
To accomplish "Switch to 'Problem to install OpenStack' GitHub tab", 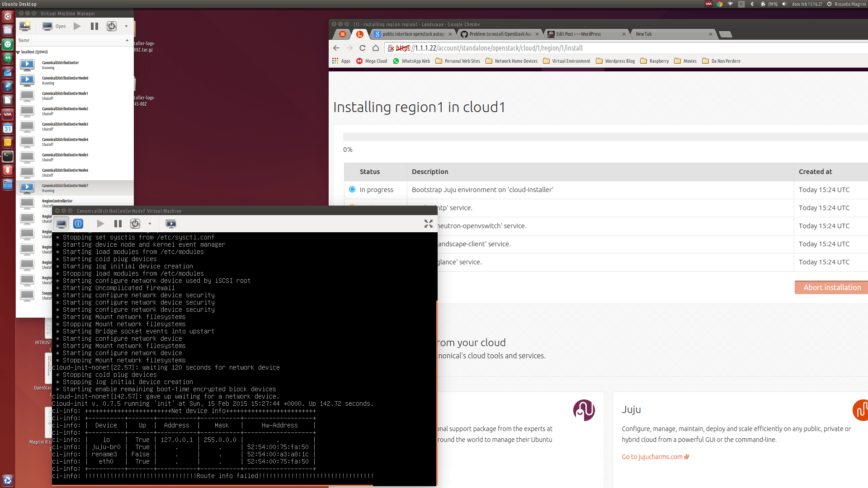I will pyautogui.click(x=500, y=34).
